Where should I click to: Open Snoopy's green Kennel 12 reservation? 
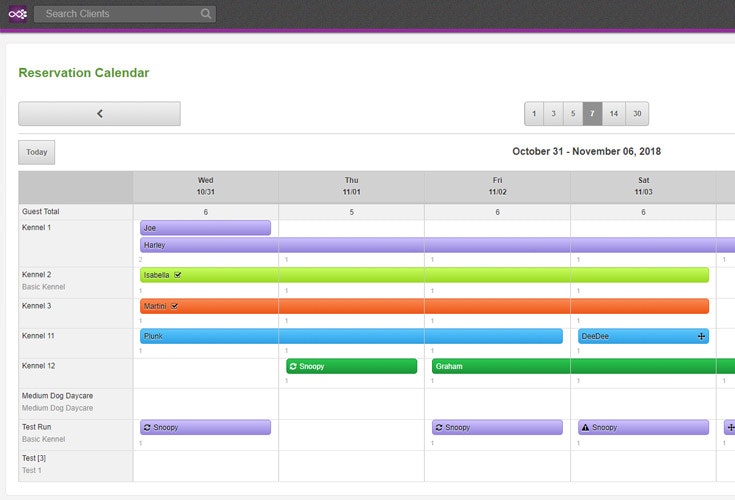pyautogui.click(x=352, y=366)
